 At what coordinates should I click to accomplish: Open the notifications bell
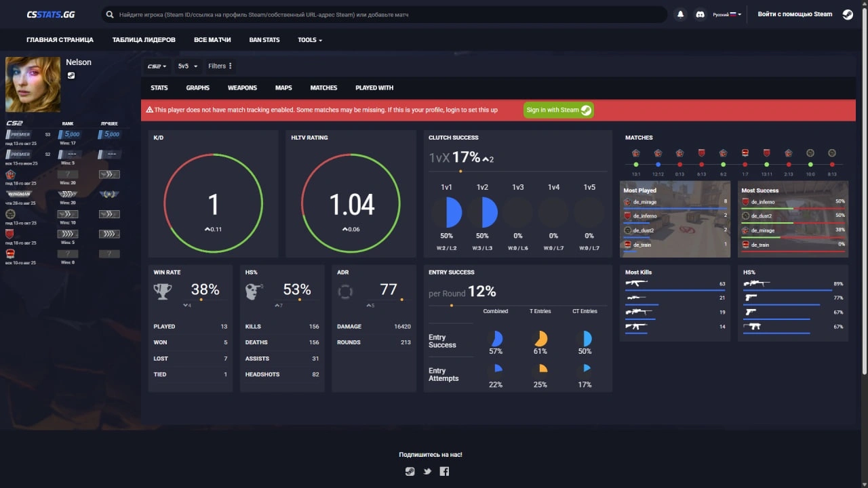click(x=680, y=14)
